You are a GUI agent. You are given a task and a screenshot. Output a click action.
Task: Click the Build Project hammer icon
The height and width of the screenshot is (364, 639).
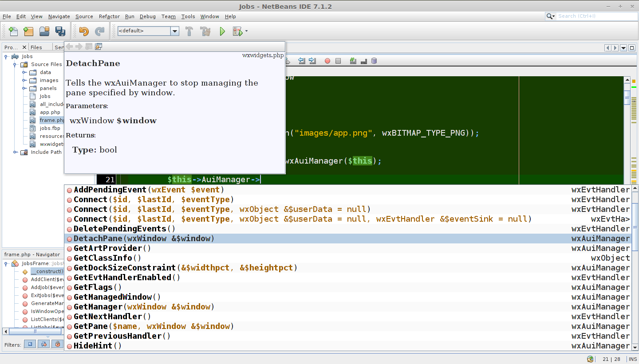coord(189,31)
